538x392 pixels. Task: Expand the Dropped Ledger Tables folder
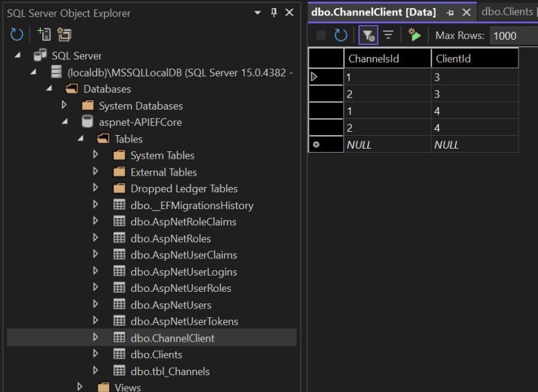pyautogui.click(x=95, y=188)
